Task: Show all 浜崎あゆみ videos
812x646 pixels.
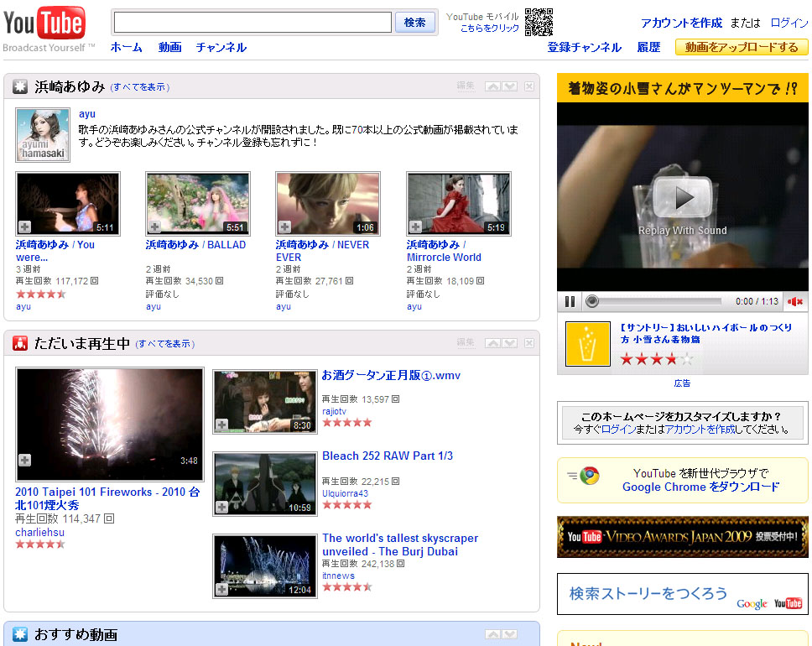Action: tap(140, 87)
